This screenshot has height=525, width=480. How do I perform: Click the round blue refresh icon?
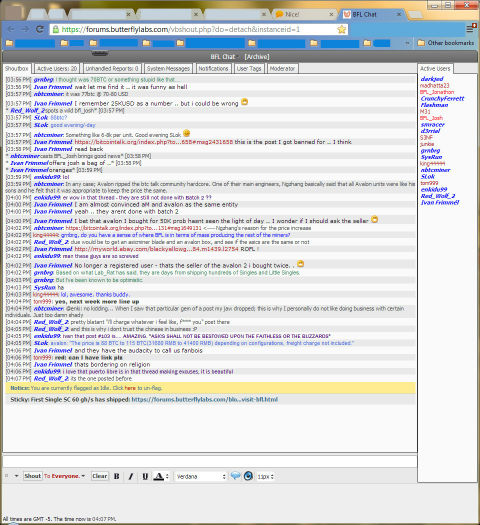[248, 476]
